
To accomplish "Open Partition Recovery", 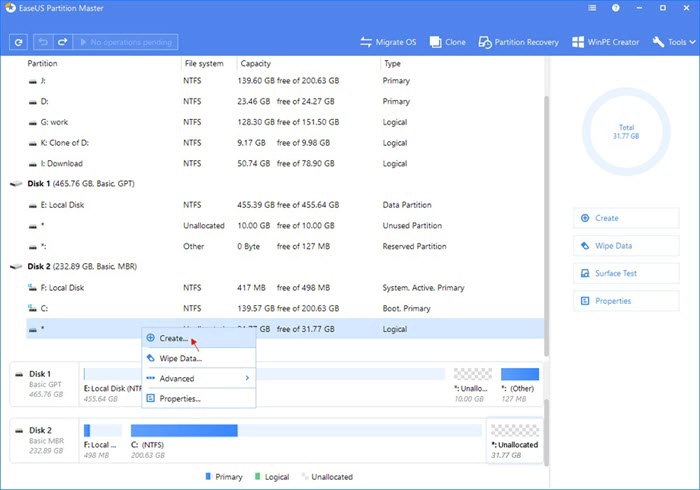I will pyautogui.click(x=518, y=42).
